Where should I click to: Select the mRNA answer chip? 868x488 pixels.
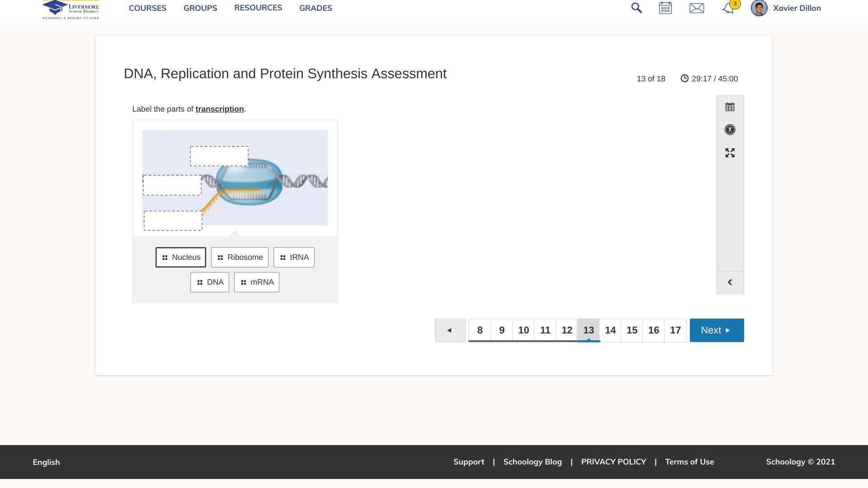(256, 282)
